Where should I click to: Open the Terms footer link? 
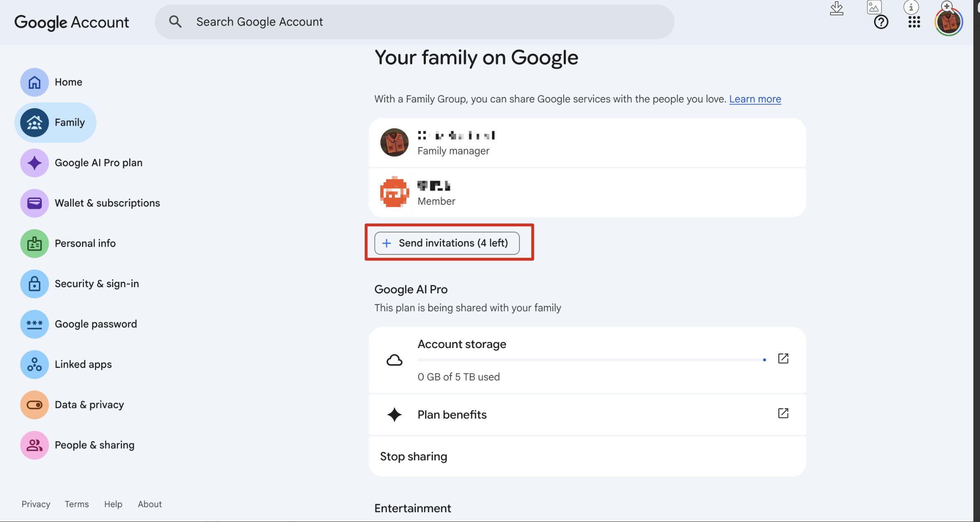coord(77,504)
